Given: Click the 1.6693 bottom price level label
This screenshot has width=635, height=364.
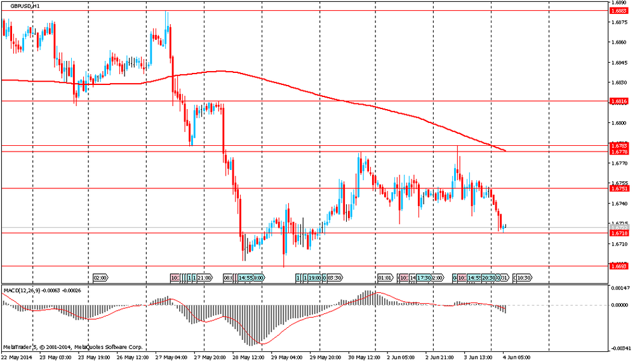Looking at the screenshot, I should click(618, 266).
